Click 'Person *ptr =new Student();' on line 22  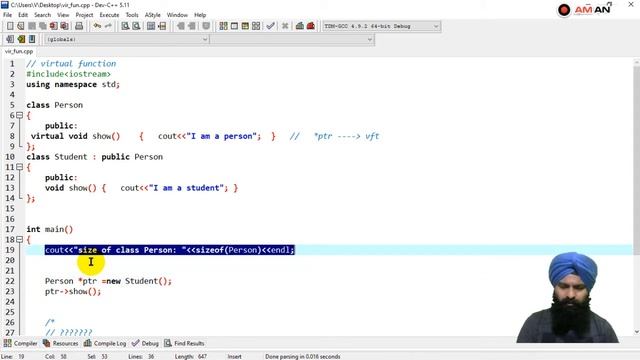pyautogui.click(x=108, y=281)
